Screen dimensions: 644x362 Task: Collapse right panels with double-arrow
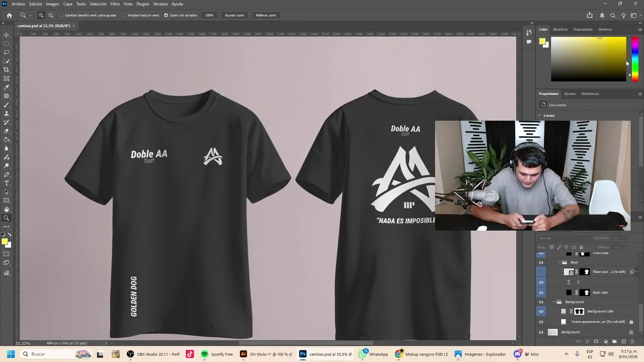[x=640, y=23]
